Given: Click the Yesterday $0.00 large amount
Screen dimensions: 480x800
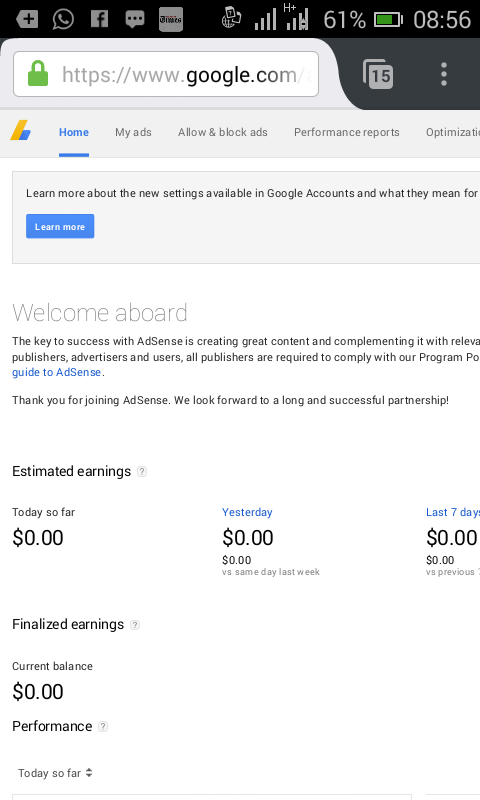Looking at the screenshot, I should pyautogui.click(x=248, y=538).
